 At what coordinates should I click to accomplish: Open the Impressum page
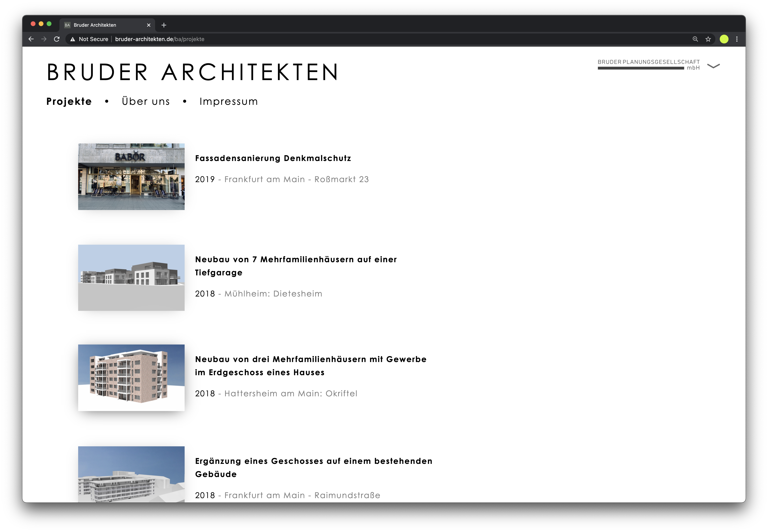pyautogui.click(x=228, y=101)
